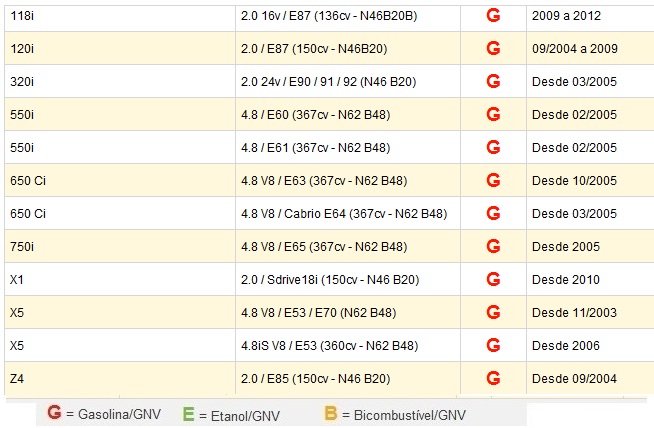Screen dimensions: 654x428
Task: Click the 320i date Desde 03/2005
Action: coord(574,82)
